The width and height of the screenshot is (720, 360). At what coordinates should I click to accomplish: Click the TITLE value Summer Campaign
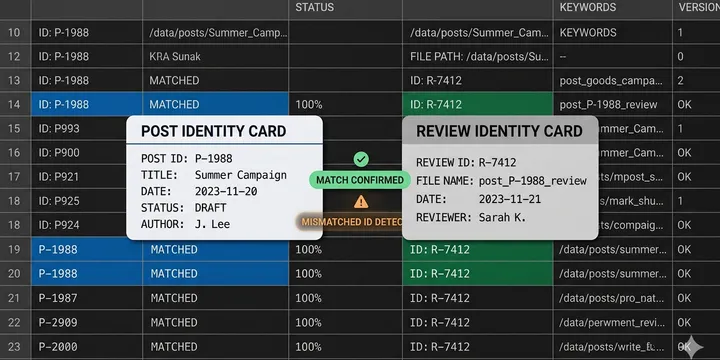[241, 175]
